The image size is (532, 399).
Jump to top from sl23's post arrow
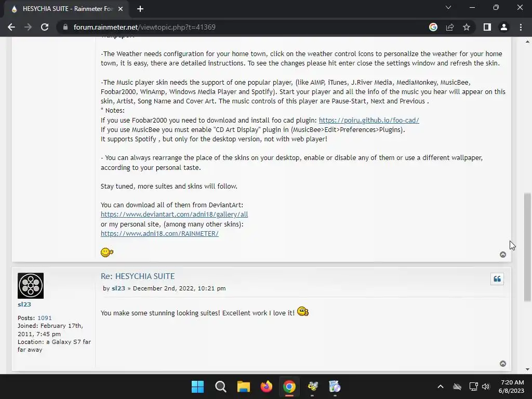tap(503, 364)
